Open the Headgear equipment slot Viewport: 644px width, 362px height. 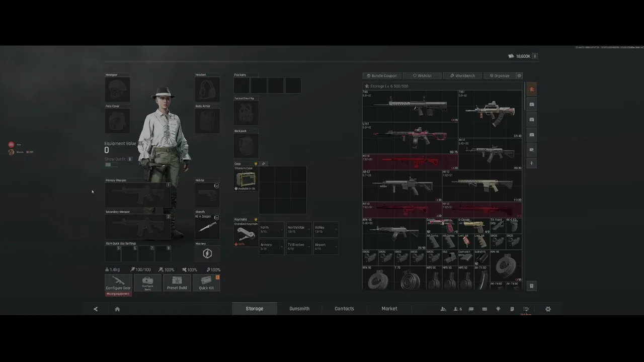click(117, 90)
